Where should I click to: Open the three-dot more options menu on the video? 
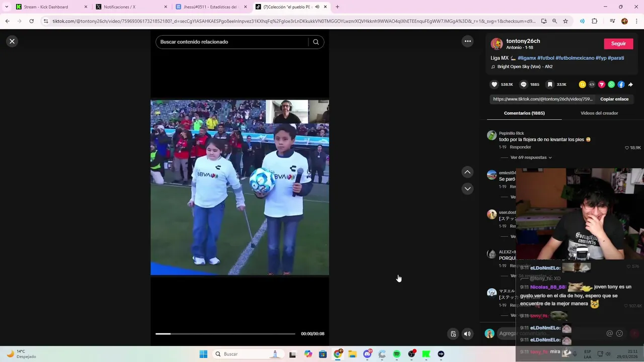pyautogui.click(x=467, y=41)
